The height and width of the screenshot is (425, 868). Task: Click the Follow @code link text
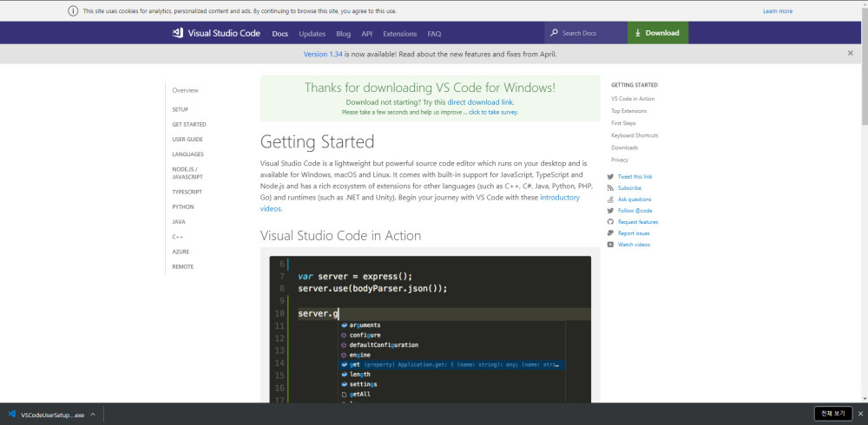(635, 211)
